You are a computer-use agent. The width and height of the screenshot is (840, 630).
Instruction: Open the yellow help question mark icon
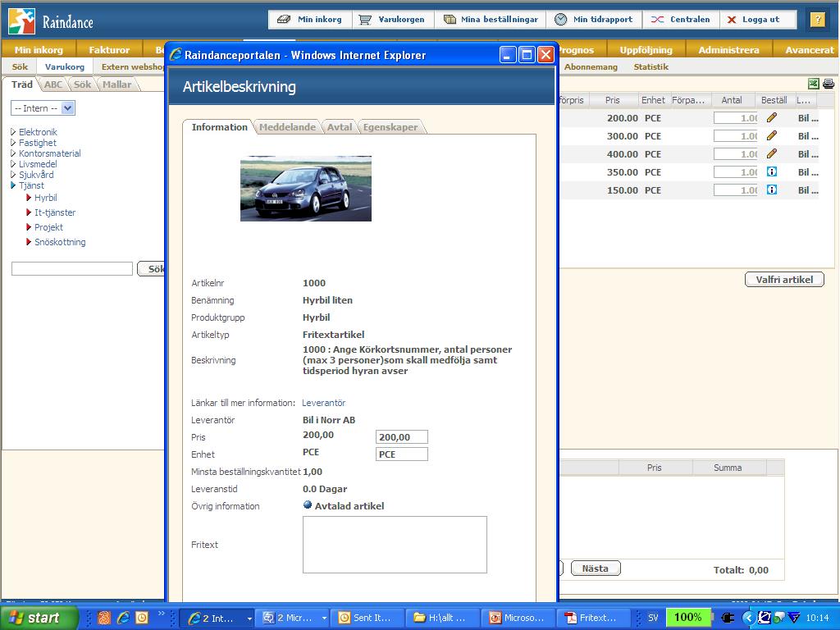point(817,20)
